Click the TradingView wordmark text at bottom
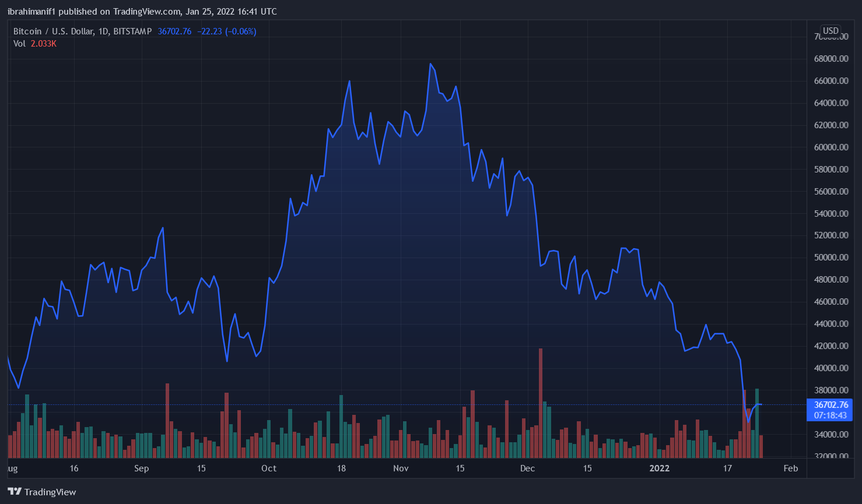 pyautogui.click(x=50, y=492)
